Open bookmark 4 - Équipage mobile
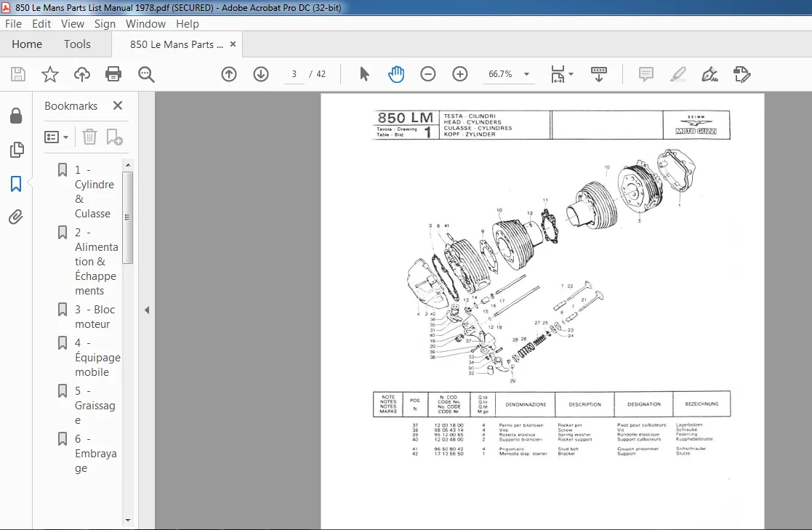Screen dimensions: 812x530 (x=97, y=358)
